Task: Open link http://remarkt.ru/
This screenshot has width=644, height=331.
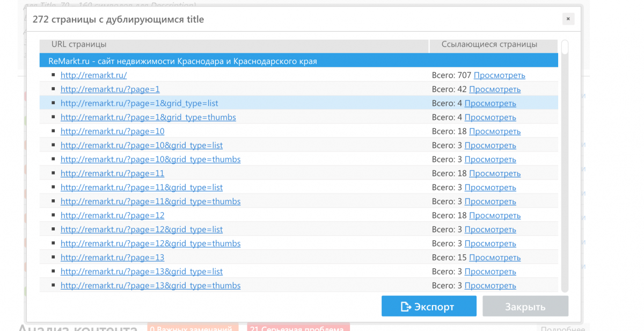Action: [93, 75]
